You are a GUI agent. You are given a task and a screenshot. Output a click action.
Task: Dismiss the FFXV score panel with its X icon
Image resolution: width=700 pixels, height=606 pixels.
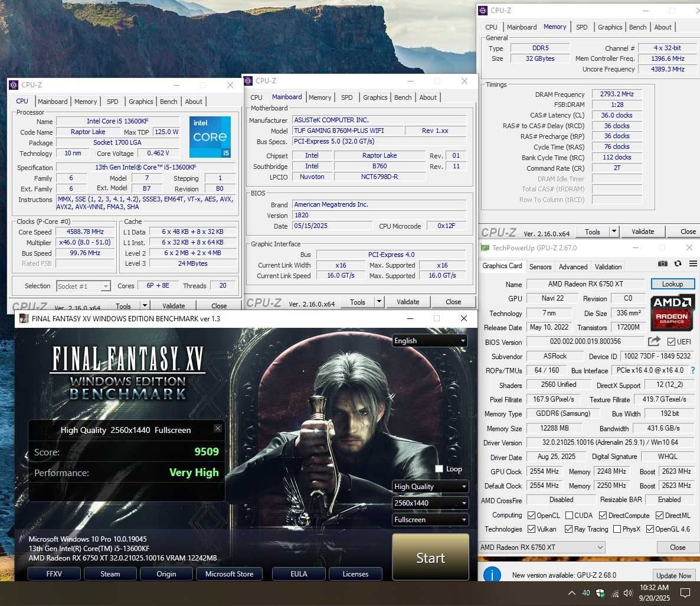tap(217, 428)
